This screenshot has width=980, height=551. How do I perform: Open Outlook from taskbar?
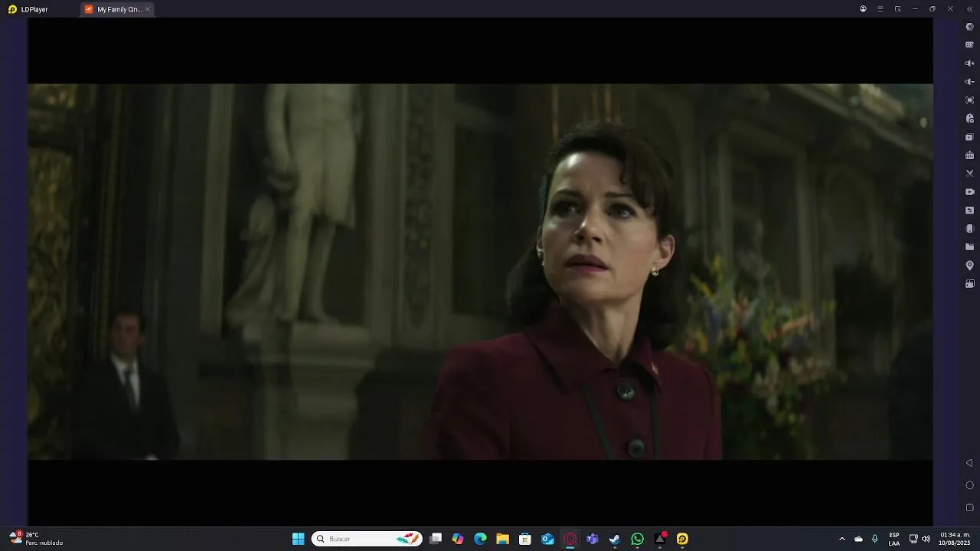[547, 539]
